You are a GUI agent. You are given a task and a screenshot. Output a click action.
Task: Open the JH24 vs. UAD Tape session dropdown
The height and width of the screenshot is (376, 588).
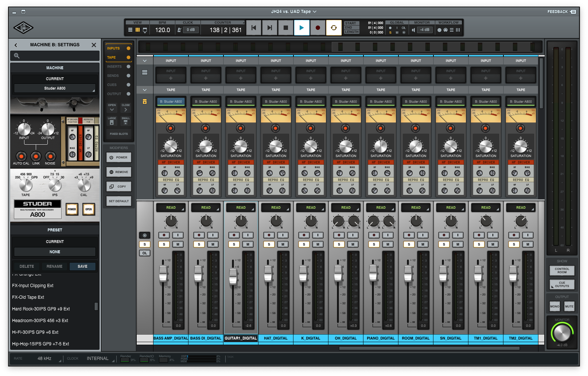(294, 12)
